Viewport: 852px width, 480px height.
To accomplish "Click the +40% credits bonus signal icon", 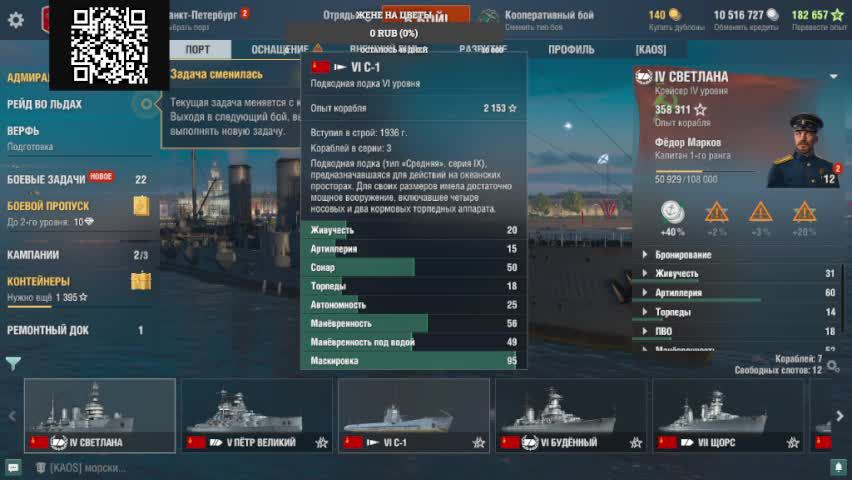I will coord(673,213).
